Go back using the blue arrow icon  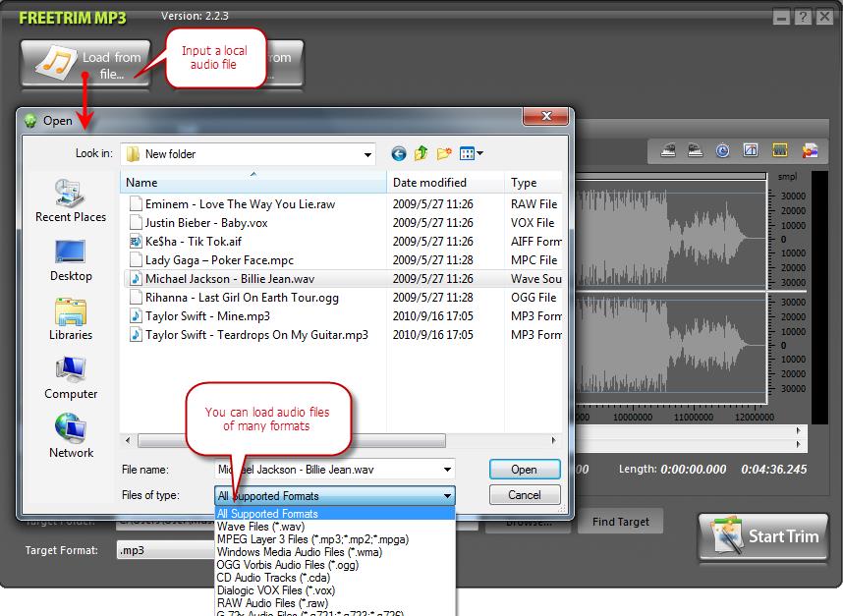[398, 153]
